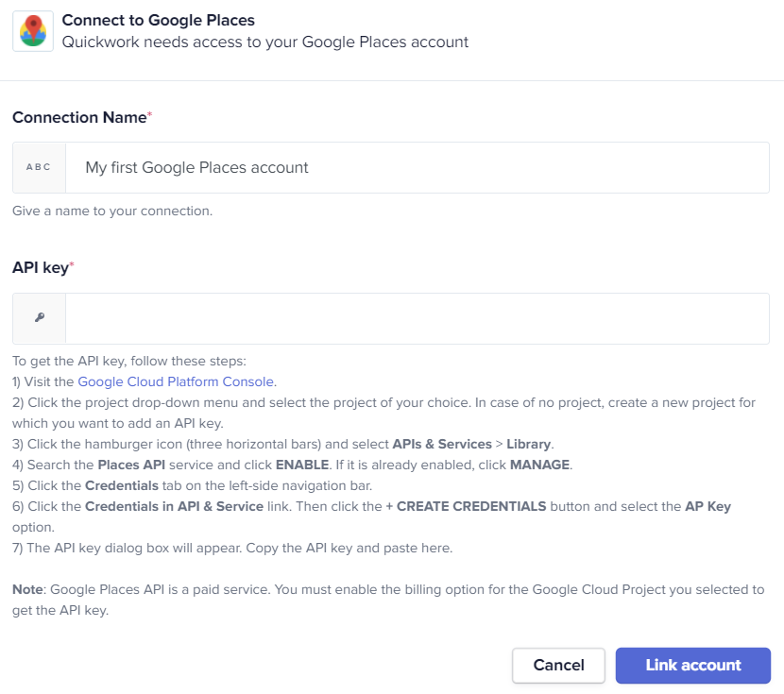Click the 'Connect to Google Places' heading
The height and width of the screenshot is (694, 784).
158,20
